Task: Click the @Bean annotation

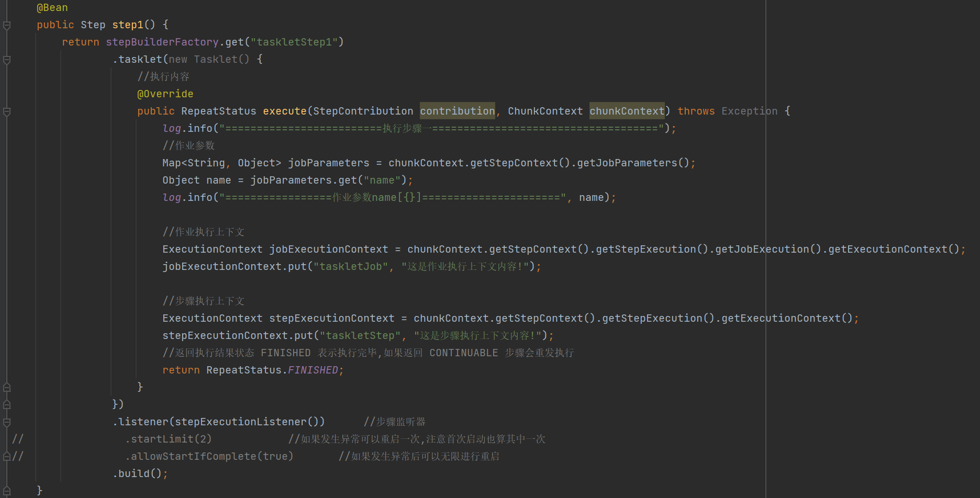Action: (x=52, y=7)
